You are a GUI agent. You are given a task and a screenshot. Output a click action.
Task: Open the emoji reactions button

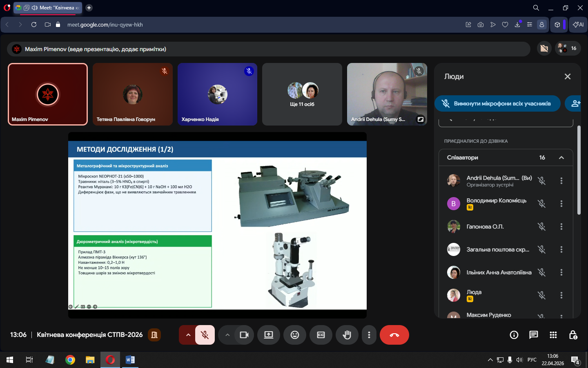[295, 335]
